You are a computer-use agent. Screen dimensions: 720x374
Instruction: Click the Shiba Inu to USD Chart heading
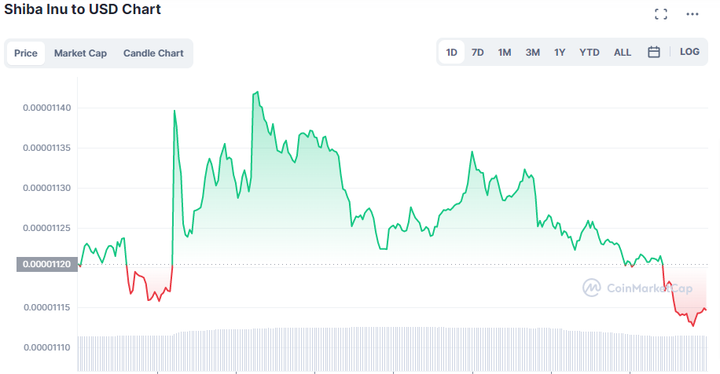pyautogui.click(x=83, y=9)
